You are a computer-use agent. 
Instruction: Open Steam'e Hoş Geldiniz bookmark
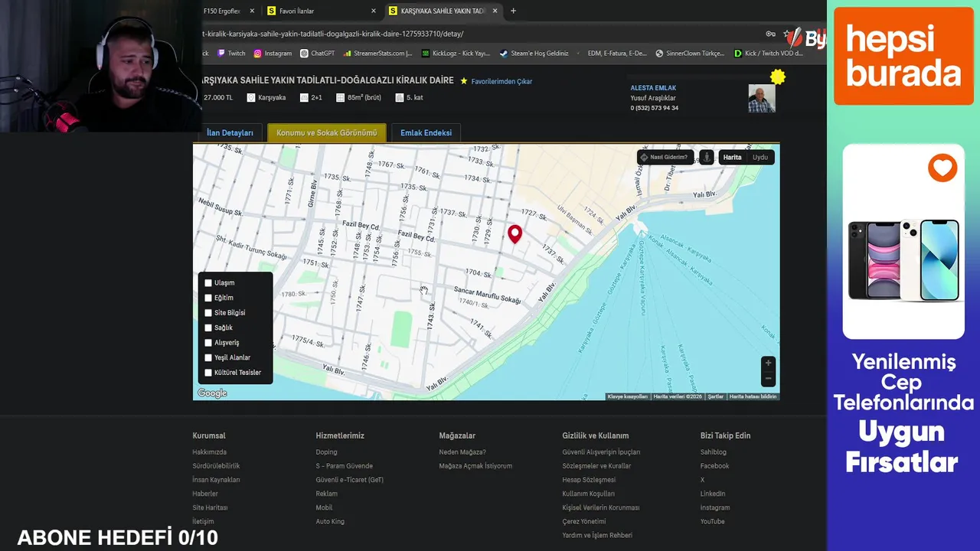(534, 54)
